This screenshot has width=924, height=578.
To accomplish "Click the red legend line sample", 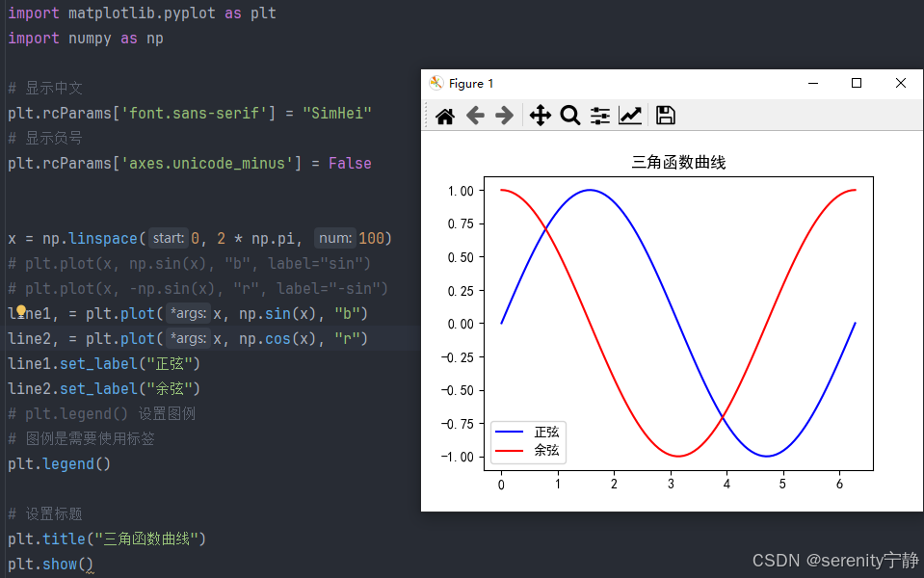I will tap(509, 451).
